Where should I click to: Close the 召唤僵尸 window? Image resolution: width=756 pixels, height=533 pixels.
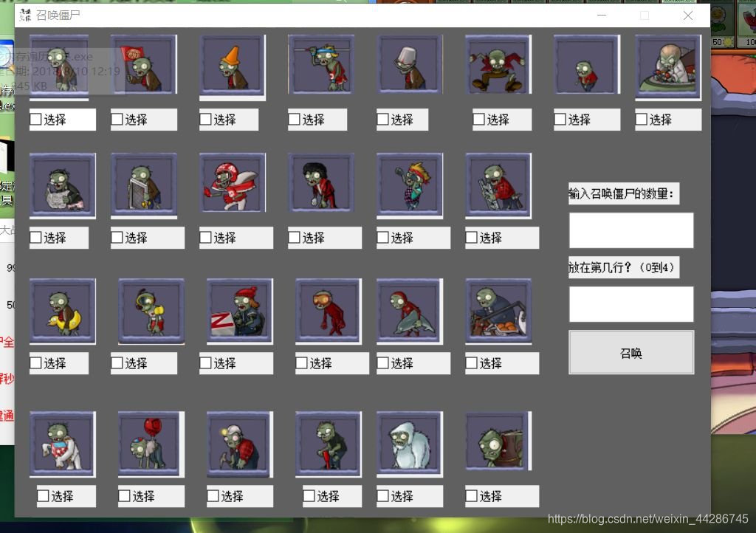pos(688,16)
